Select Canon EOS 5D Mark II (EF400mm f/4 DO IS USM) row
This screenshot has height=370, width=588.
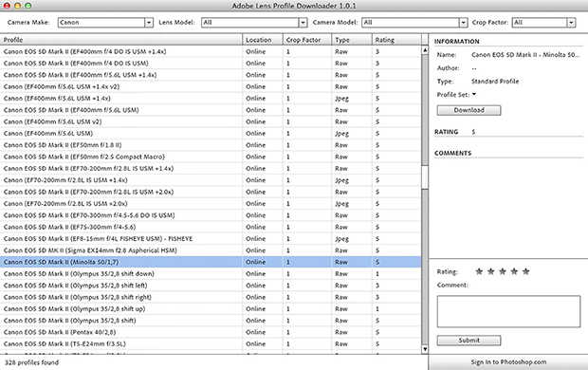(211, 63)
